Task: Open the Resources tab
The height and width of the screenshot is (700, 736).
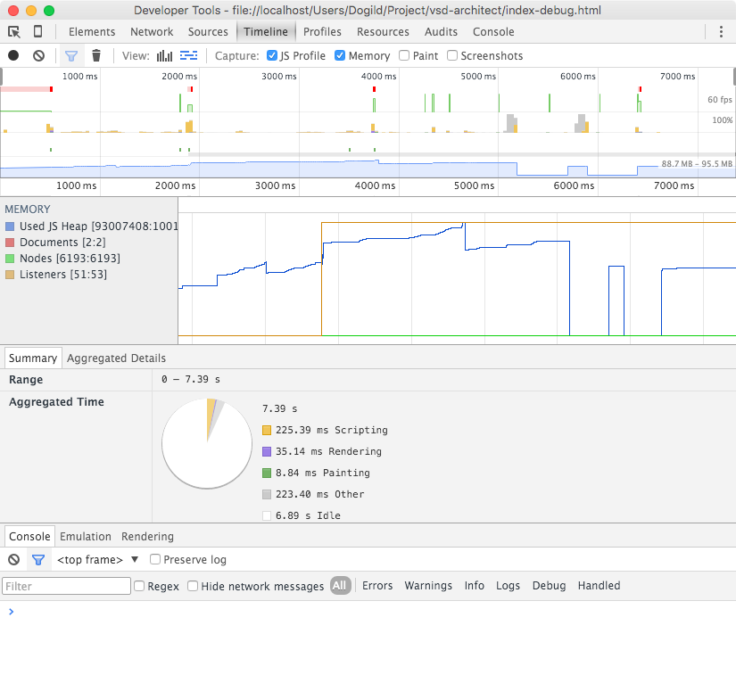Action: (x=383, y=32)
